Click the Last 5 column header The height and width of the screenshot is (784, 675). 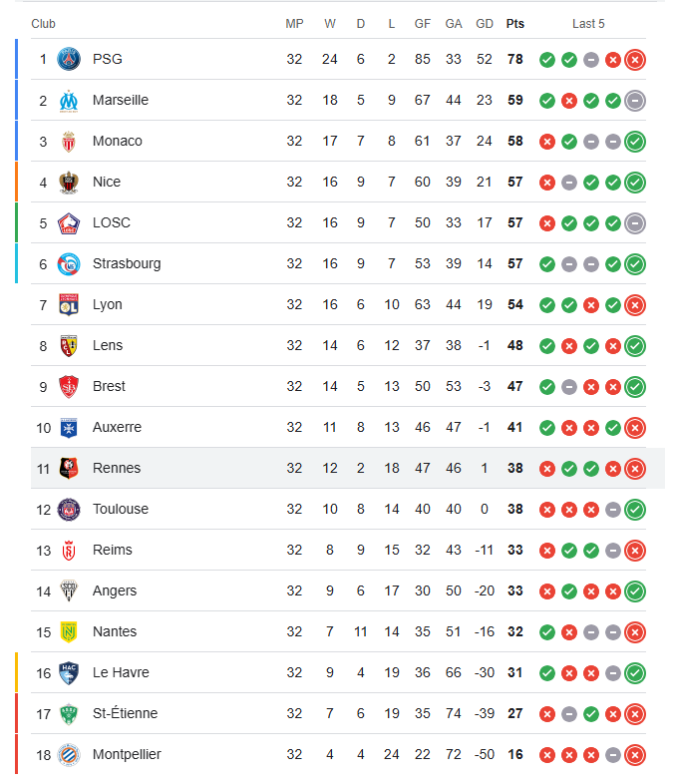[588, 23]
